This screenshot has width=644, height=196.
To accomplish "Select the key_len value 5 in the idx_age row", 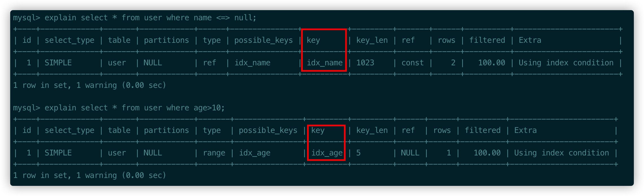I will coord(358,153).
